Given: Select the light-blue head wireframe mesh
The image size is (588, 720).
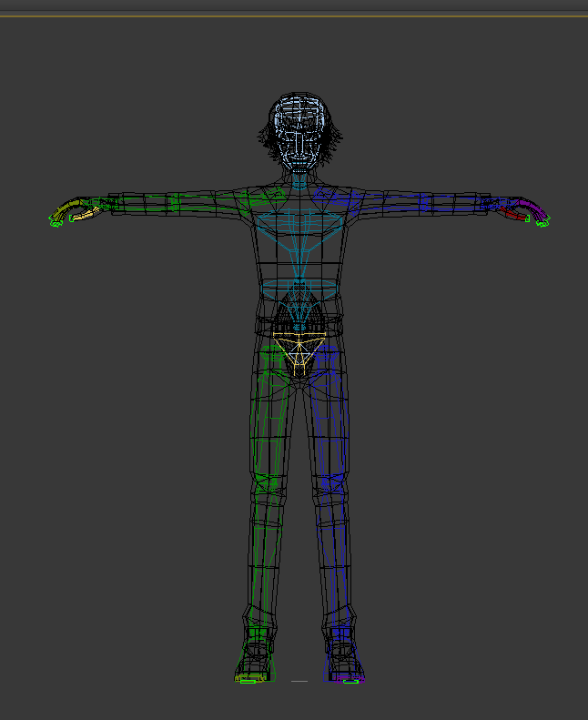Looking at the screenshot, I should 299,133.
